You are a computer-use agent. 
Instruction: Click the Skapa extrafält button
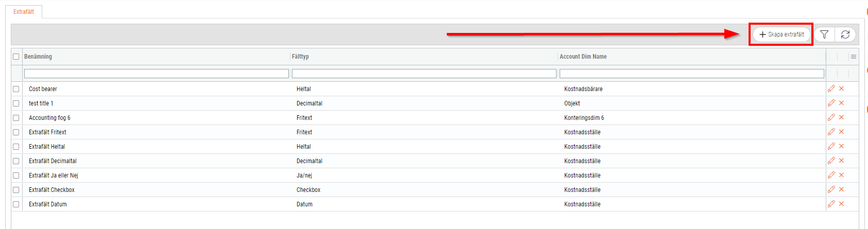[x=781, y=34]
